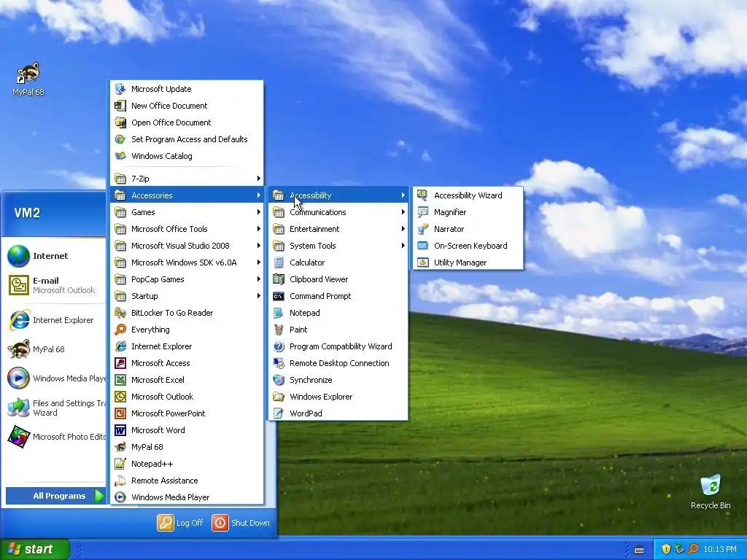This screenshot has width=747, height=560.
Task: Click the Microsoft Update icon in All Programs
Action: pyautogui.click(x=120, y=89)
